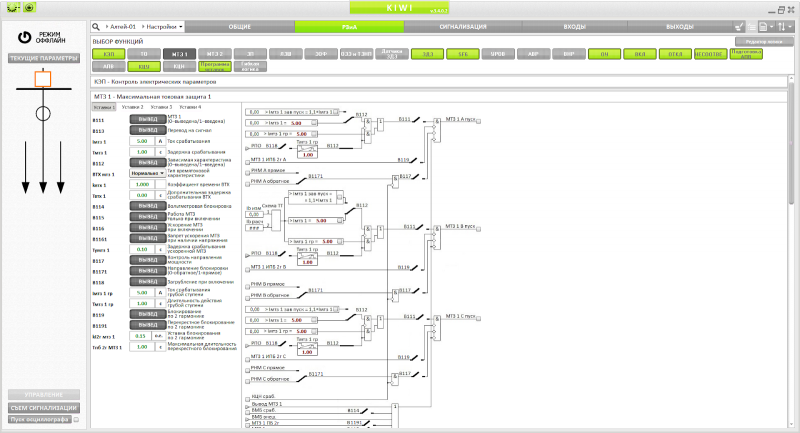The width and height of the screenshot is (800, 433).
Task: Click the СЪЕМ СИГНАЛИЗАЦИИ button
Action: tap(44, 408)
